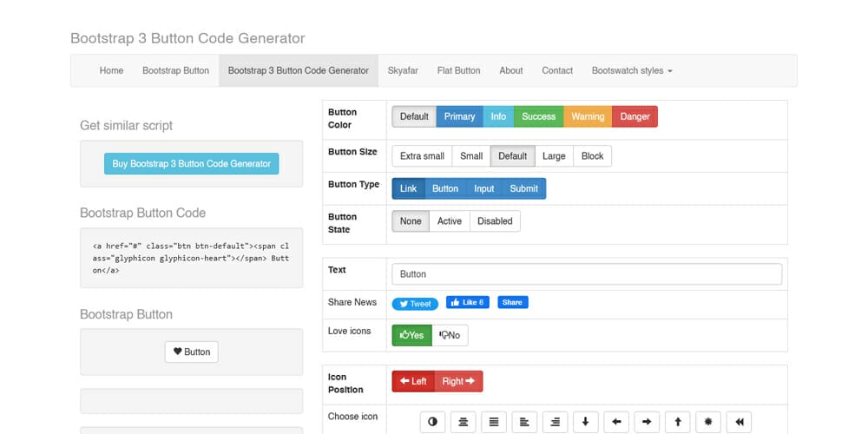The height and width of the screenshot is (434, 868).
Task: Select Default button color
Action: (414, 117)
